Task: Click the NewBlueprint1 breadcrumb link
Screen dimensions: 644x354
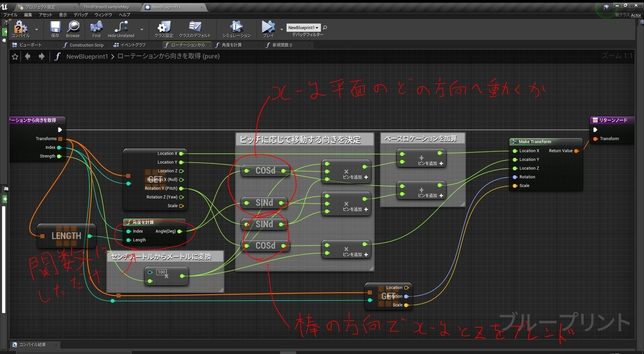Action: (87, 56)
